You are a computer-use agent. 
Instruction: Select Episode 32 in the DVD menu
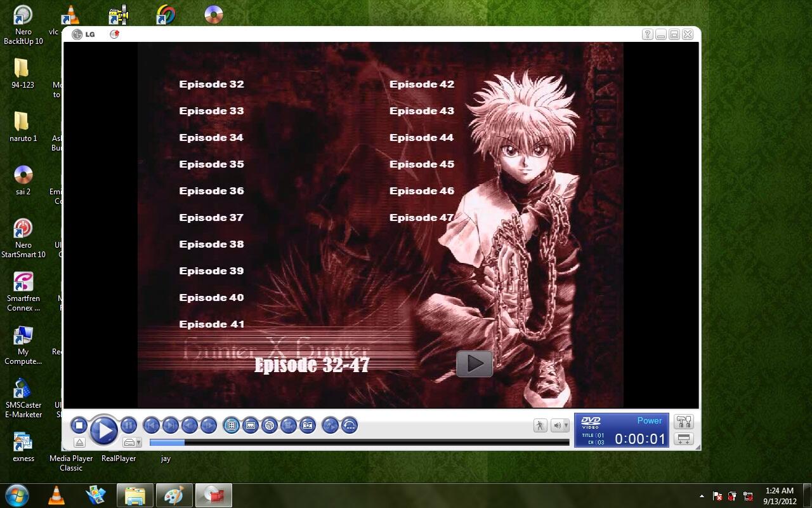[211, 84]
